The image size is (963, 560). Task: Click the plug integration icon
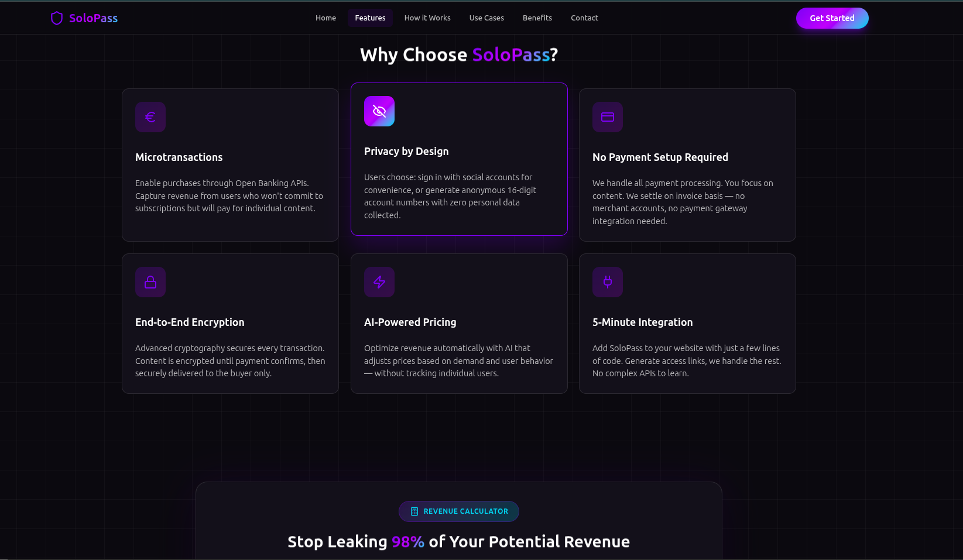(x=608, y=282)
